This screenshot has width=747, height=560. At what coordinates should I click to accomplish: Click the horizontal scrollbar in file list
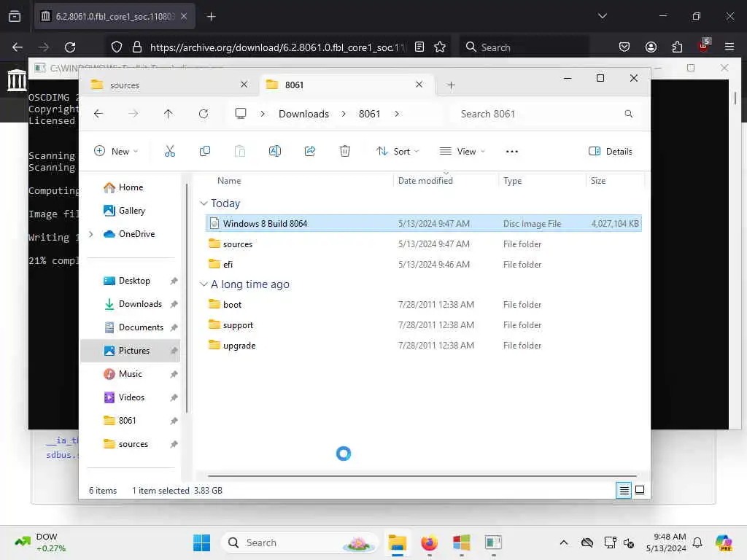click(422, 475)
